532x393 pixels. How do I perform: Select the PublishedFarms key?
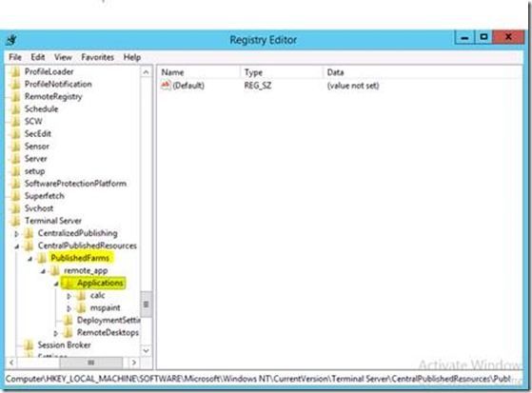[80, 258]
